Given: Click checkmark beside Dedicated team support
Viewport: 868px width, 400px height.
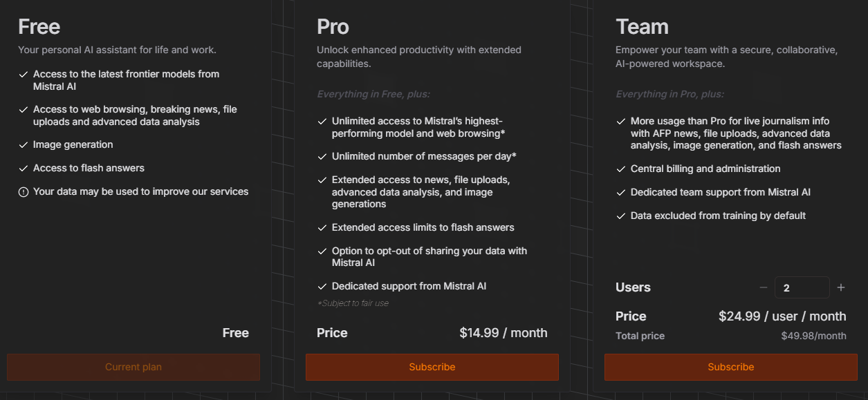Looking at the screenshot, I should coord(621,193).
